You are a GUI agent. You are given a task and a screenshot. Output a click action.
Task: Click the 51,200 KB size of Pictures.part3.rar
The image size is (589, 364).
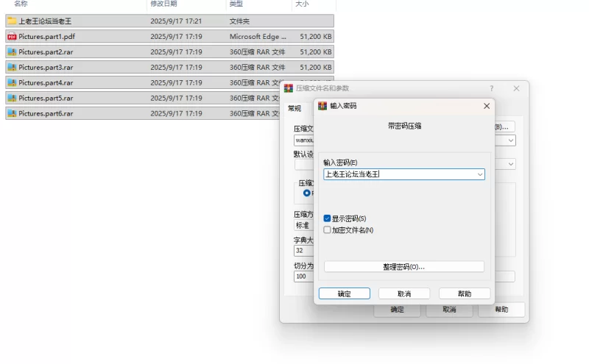(x=316, y=67)
